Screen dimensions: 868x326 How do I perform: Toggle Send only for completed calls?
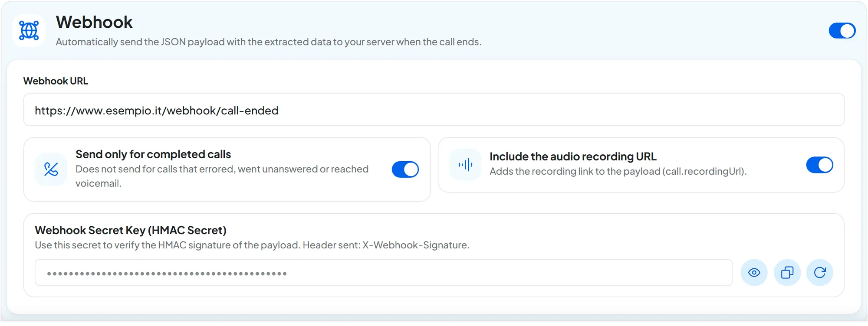tap(405, 170)
